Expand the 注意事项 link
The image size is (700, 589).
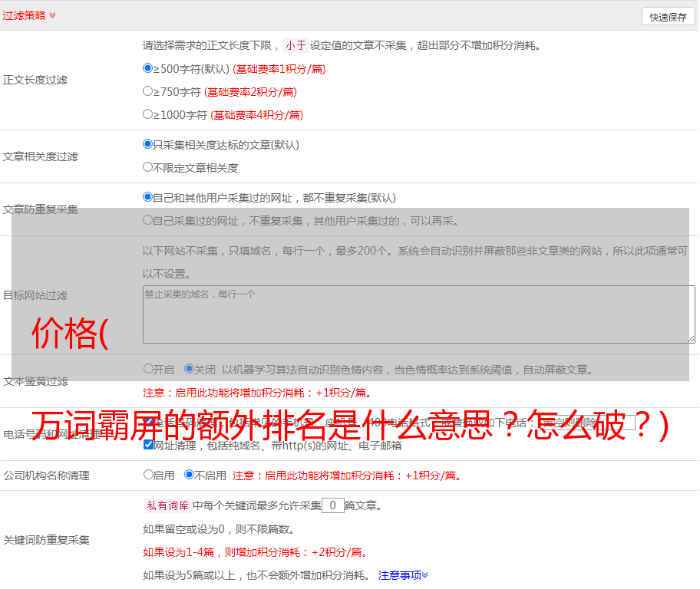click(x=403, y=575)
